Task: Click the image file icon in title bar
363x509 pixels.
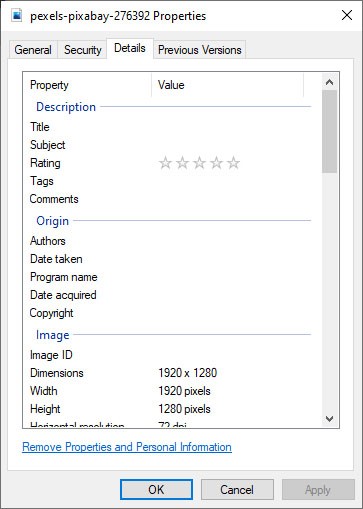Action: pyautogui.click(x=17, y=15)
